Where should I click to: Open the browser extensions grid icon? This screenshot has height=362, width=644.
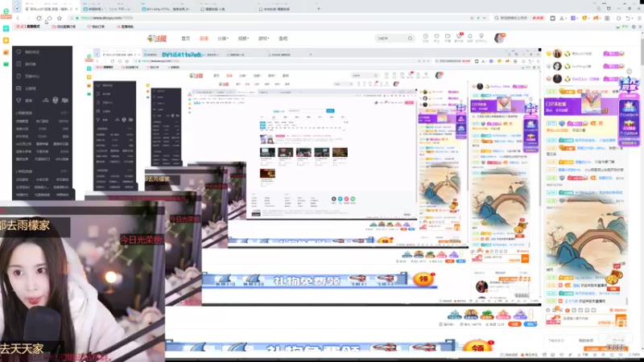click(x=607, y=18)
